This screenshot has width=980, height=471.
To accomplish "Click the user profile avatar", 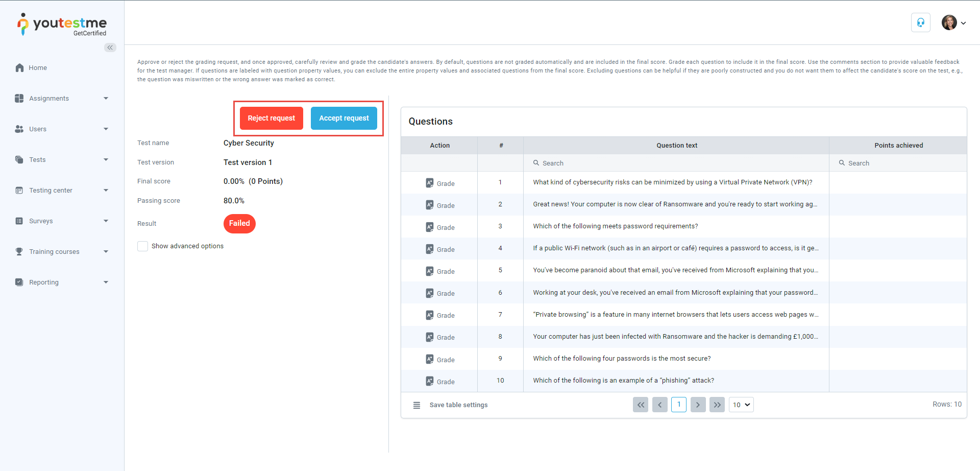I will (x=949, y=22).
